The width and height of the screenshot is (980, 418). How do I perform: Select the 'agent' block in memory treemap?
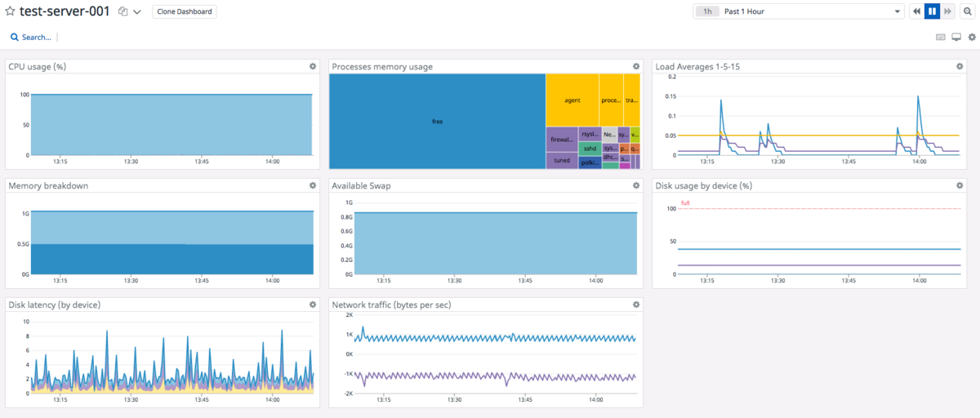pos(572,100)
